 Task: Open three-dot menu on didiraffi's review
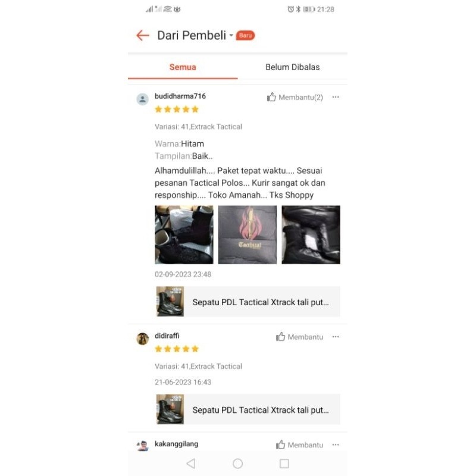(x=336, y=337)
